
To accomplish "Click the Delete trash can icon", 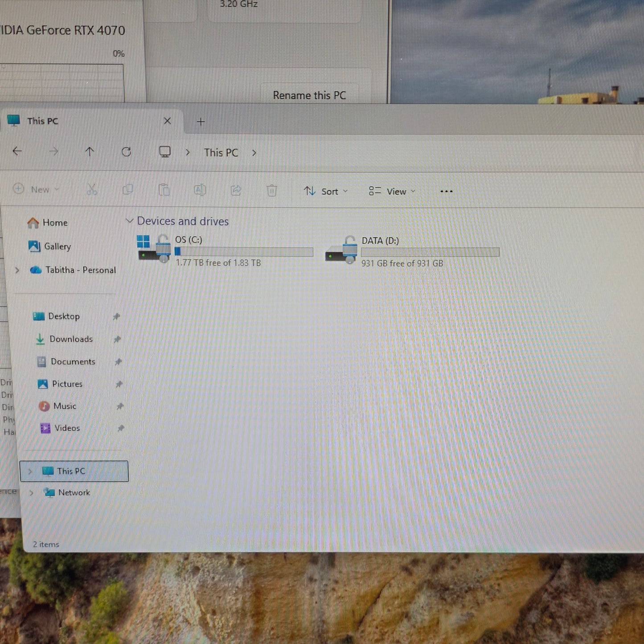I will click(x=271, y=191).
